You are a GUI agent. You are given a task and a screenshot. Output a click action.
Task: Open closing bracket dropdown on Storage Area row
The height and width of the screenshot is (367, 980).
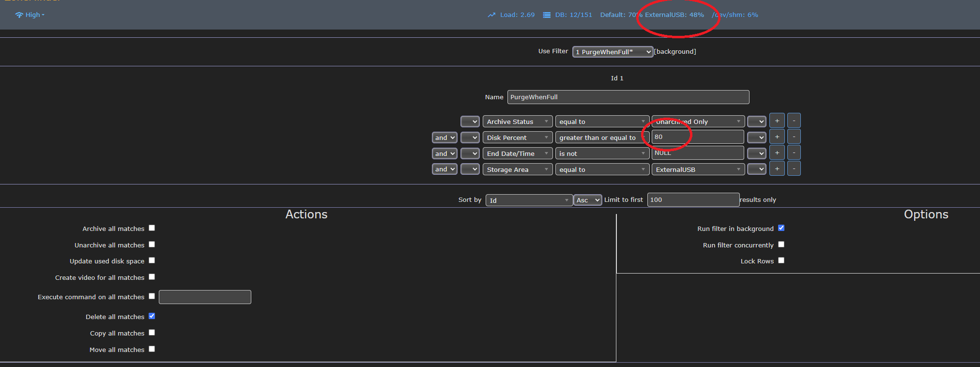[x=756, y=169]
